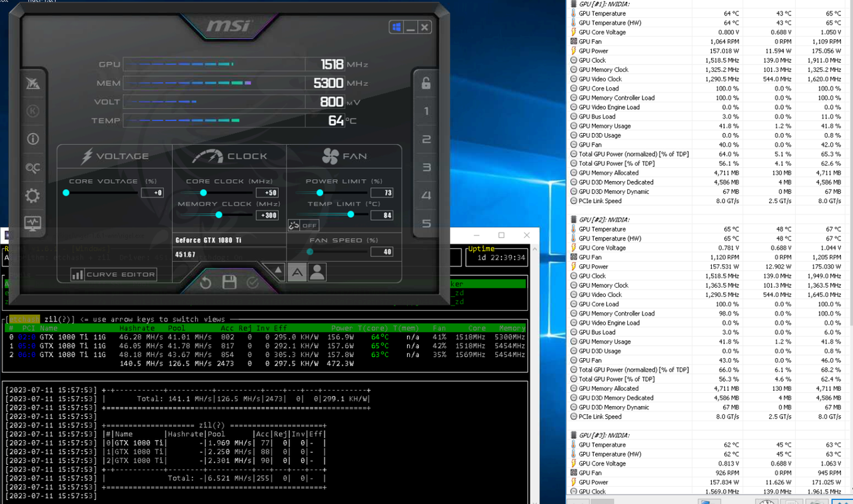Save current Afterburner settings (floppy icon)

229,282
